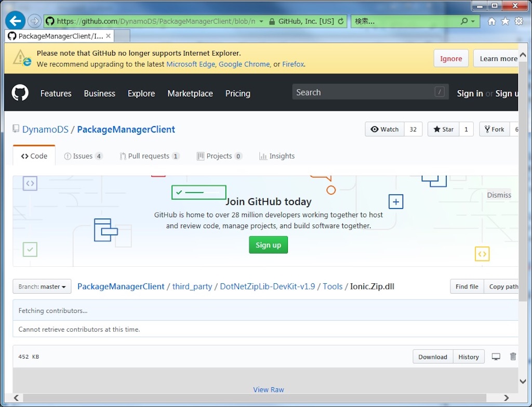532x407 pixels.
Task: Delete this file with trash icon
Action: (x=513, y=357)
